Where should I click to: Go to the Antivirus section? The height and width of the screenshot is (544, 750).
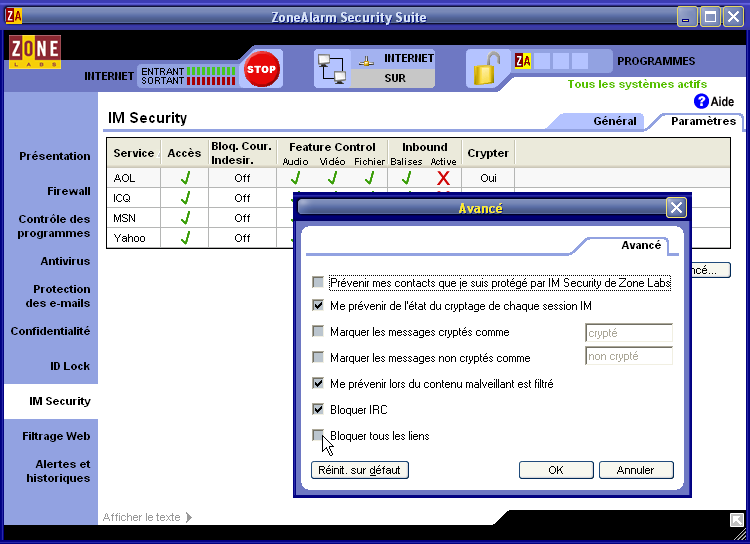(65, 261)
